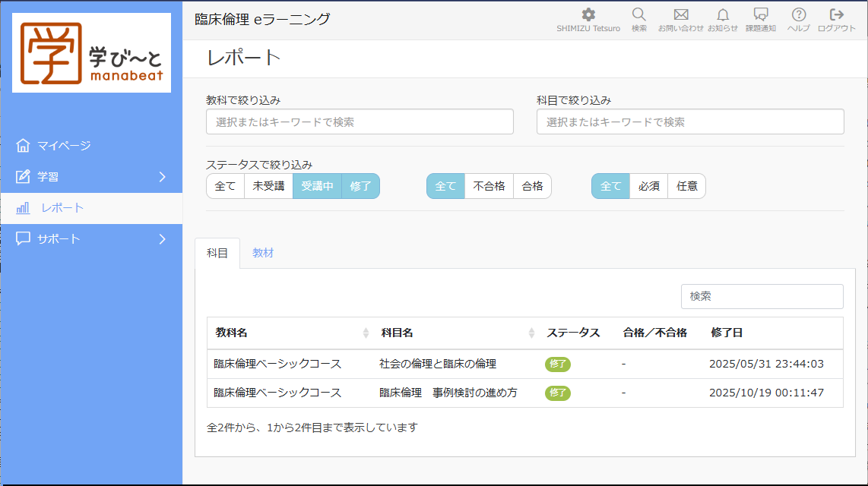Open the settings gear icon
The image size is (868, 486).
pyautogui.click(x=588, y=13)
